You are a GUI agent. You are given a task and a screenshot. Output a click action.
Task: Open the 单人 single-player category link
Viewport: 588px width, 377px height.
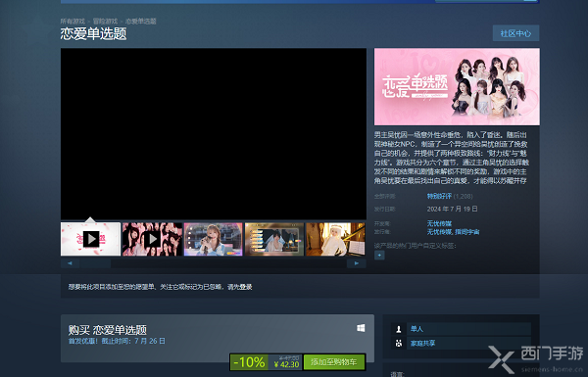(x=416, y=329)
